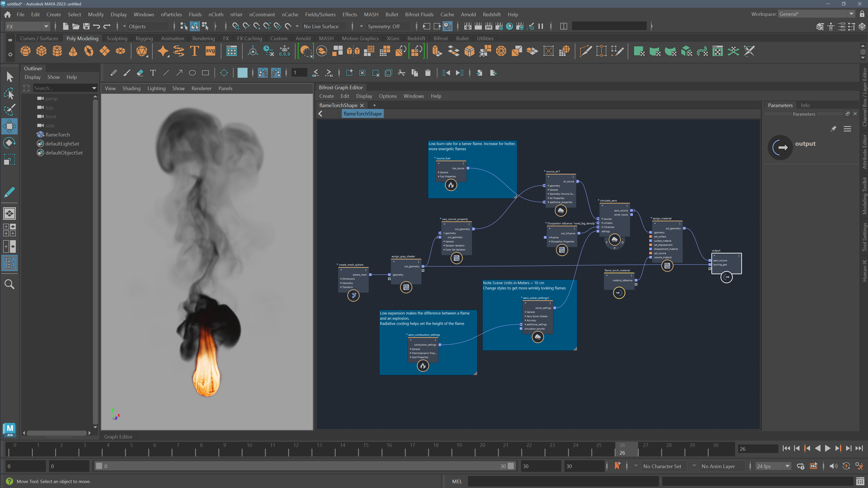The image size is (868, 488).
Task: Create a polygon sphere from the shelf
Action: coord(25,51)
